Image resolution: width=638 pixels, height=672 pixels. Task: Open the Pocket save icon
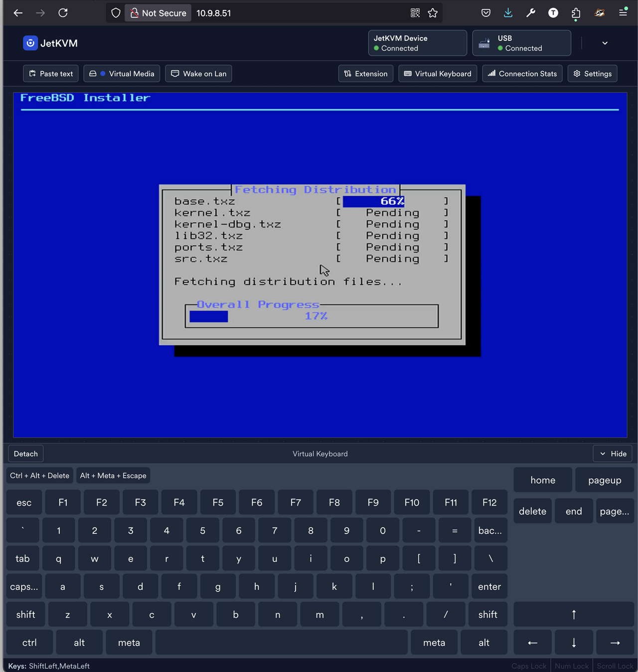coord(486,13)
